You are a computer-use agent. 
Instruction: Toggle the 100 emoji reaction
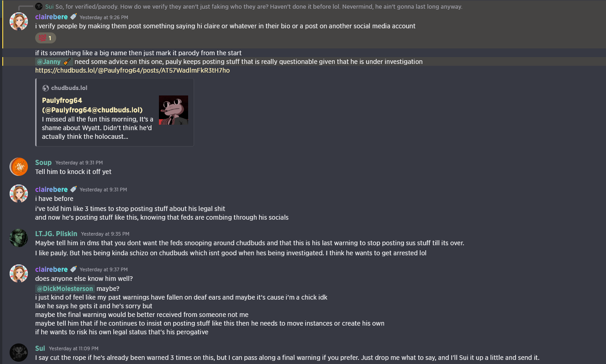tap(45, 38)
